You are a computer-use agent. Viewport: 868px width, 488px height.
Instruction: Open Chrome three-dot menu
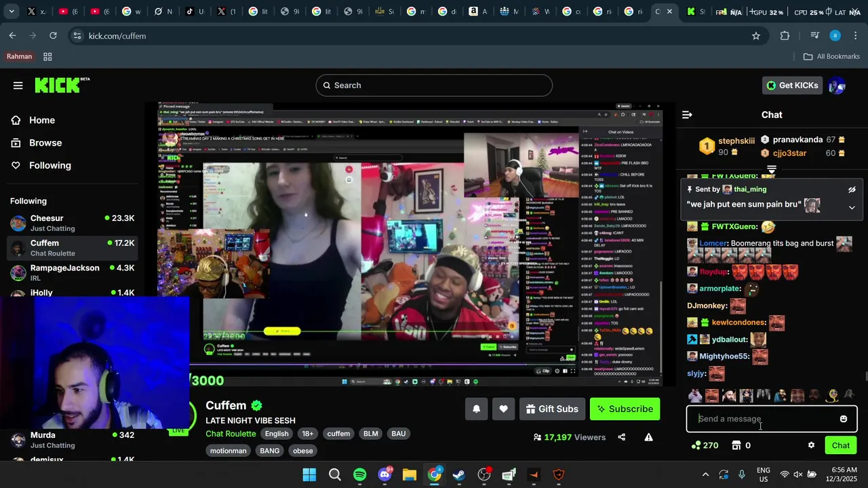click(855, 36)
